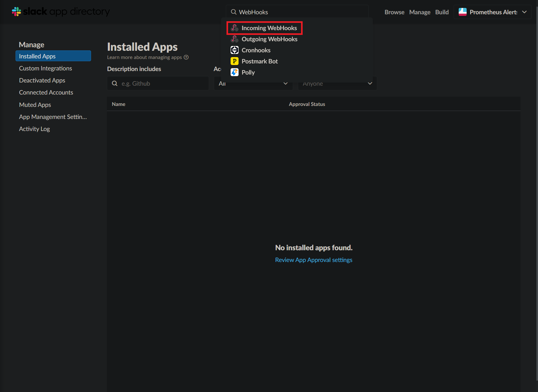Open Muted Apps in sidebar
The image size is (538, 392).
(x=35, y=105)
